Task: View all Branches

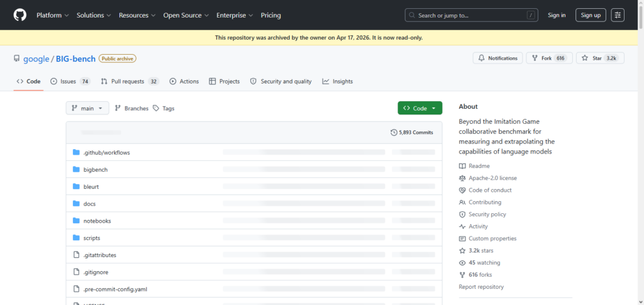Action: [x=131, y=108]
